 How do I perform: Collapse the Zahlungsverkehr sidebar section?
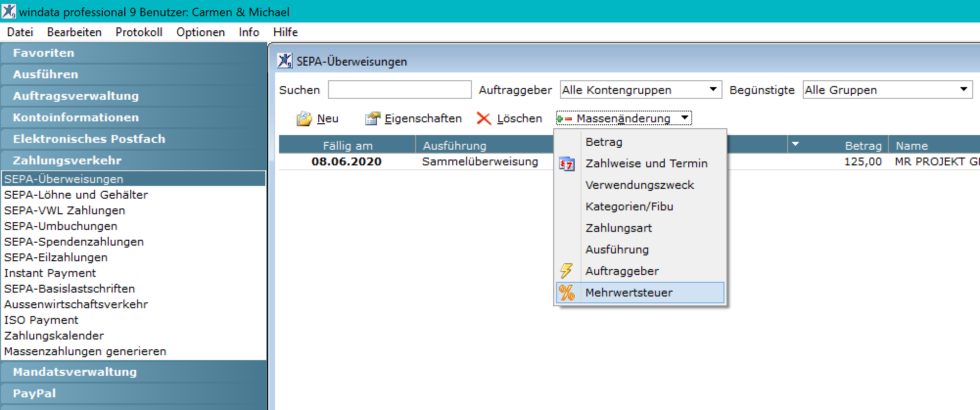[134, 160]
